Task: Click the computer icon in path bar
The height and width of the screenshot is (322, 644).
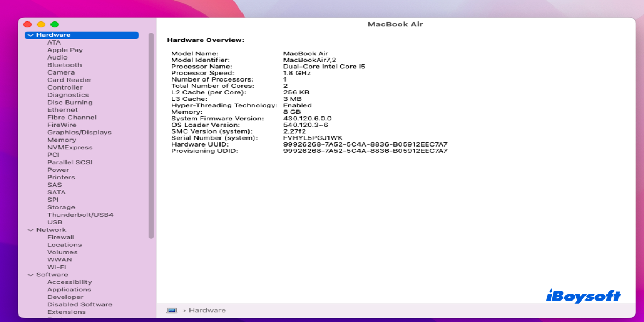Action: 172,310
